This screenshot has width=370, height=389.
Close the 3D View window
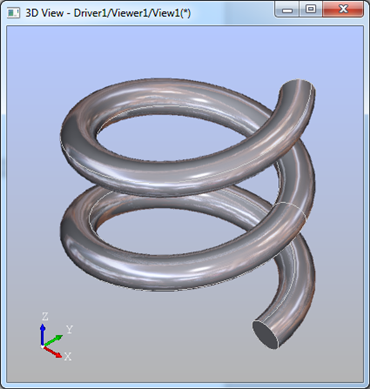click(x=343, y=10)
